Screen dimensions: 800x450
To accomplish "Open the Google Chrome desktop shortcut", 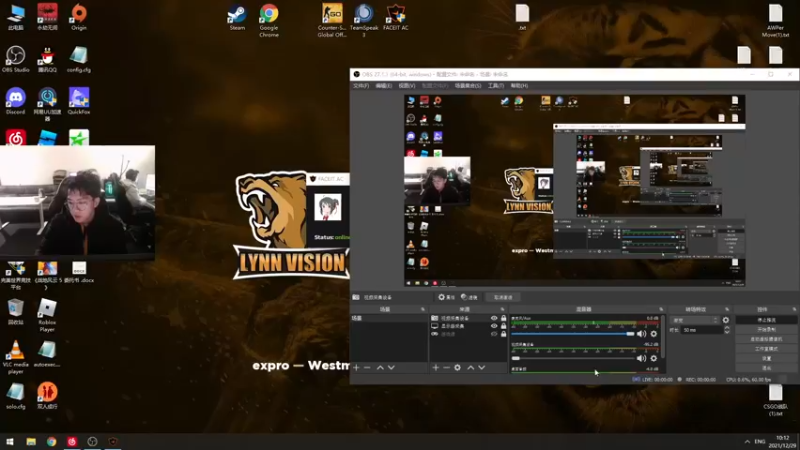I will point(269,20).
